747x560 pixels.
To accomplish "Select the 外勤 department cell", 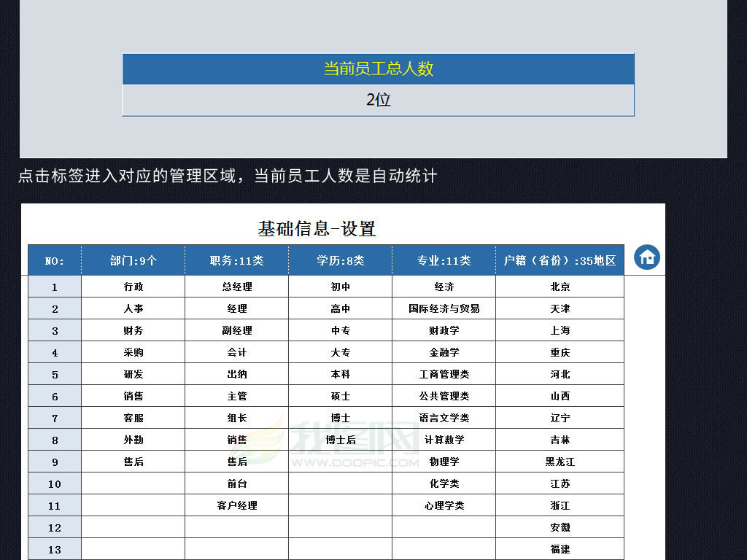I will click(133, 440).
